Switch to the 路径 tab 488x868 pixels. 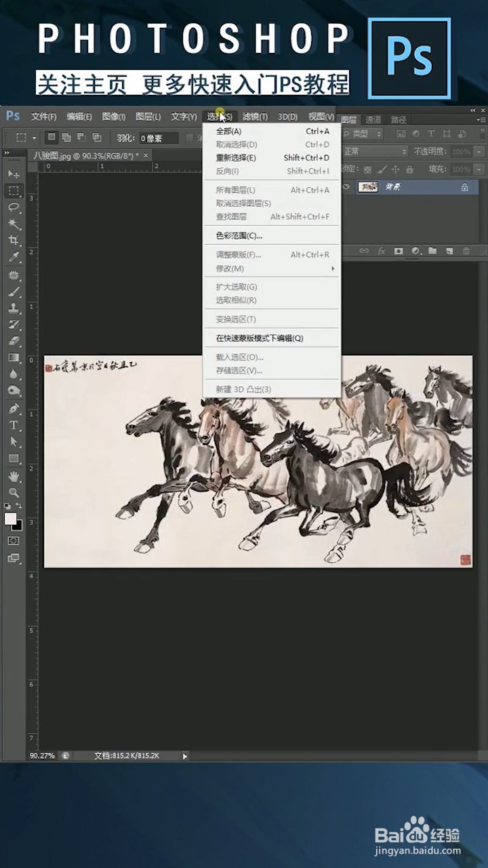pyautogui.click(x=399, y=120)
